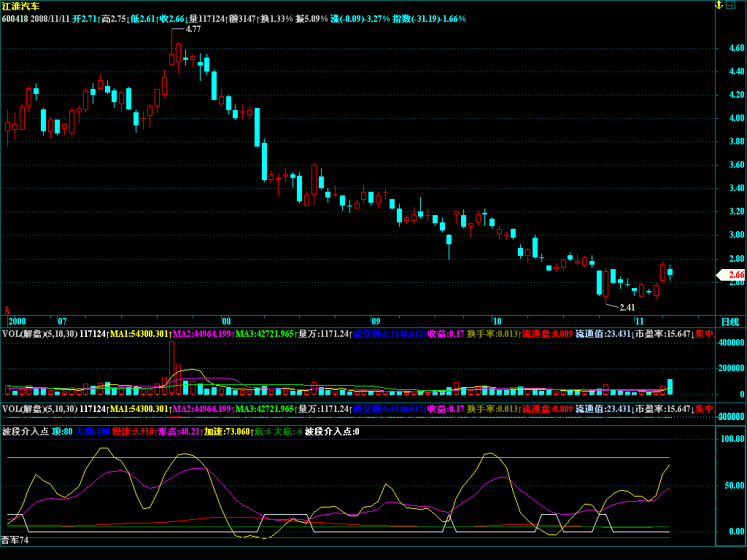Click high price 高2.75

[x=114, y=19]
